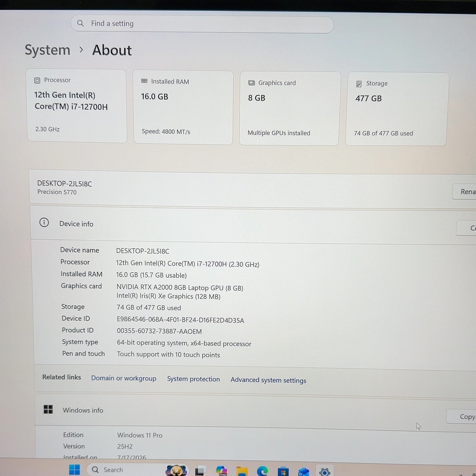476x476 pixels.
Task: Open System protection link
Action: (x=194, y=379)
